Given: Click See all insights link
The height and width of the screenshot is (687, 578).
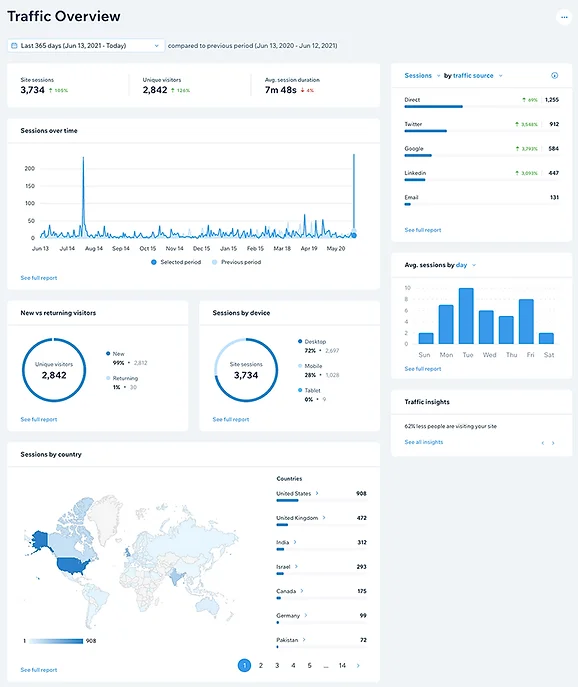Looking at the screenshot, I should pyautogui.click(x=423, y=442).
